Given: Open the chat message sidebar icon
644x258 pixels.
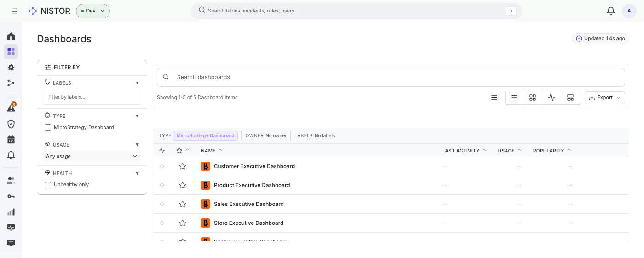Looking at the screenshot, I should coord(11,243).
